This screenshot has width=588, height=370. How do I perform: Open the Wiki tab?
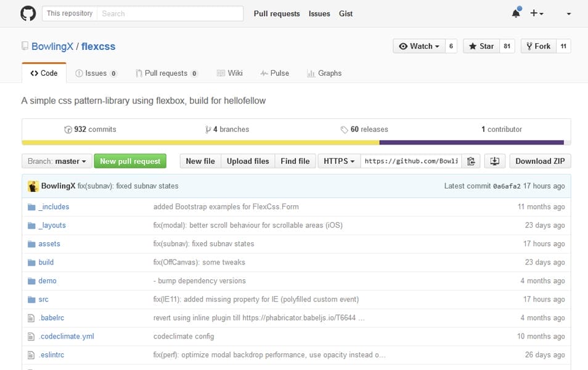point(229,73)
